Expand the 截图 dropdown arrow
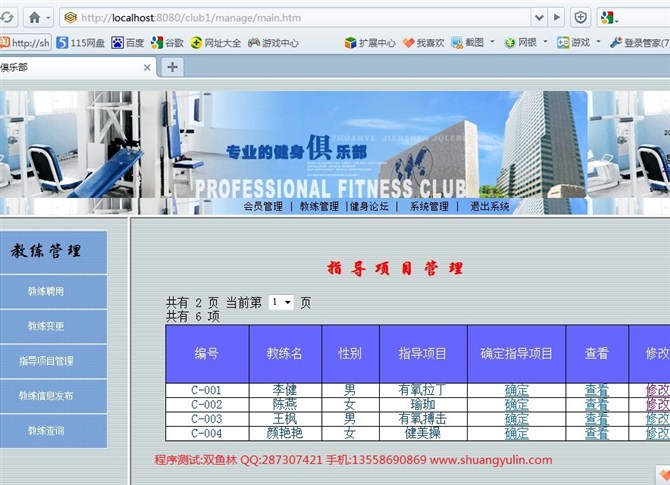This screenshot has width=670, height=485. click(x=492, y=42)
